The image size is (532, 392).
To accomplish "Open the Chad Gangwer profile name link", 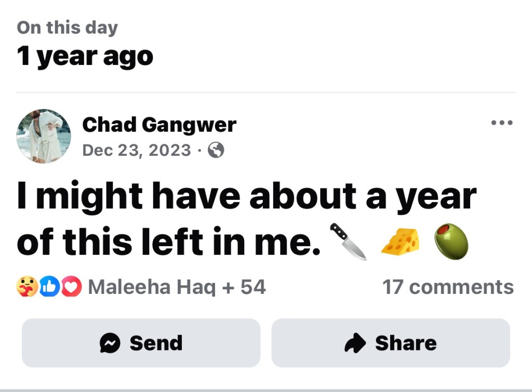I will point(159,125).
